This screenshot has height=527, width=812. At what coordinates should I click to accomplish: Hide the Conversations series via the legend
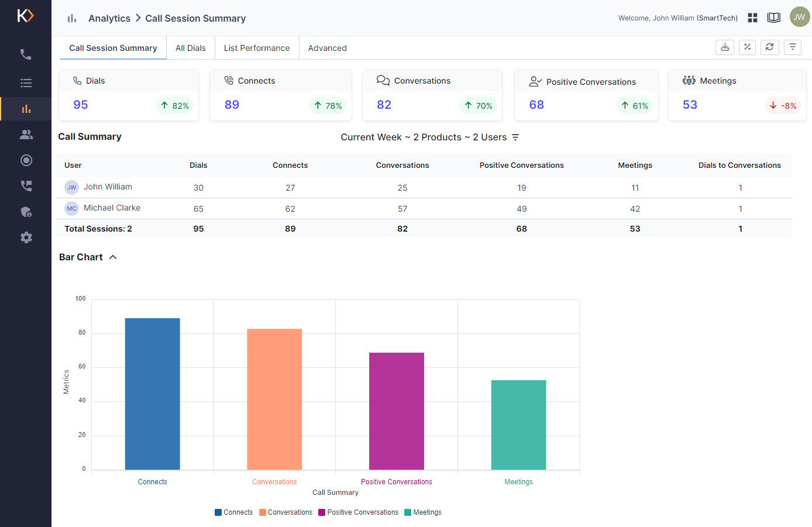click(285, 512)
